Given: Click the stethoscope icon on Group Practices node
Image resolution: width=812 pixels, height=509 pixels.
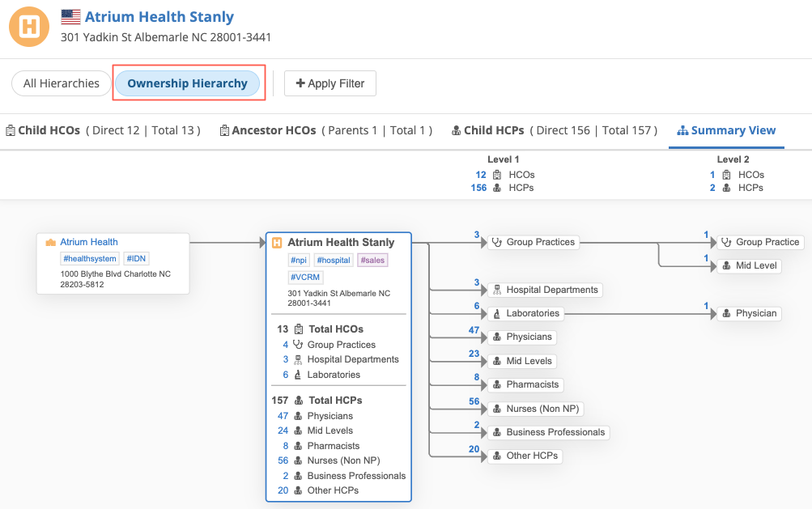Looking at the screenshot, I should [495, 242].
